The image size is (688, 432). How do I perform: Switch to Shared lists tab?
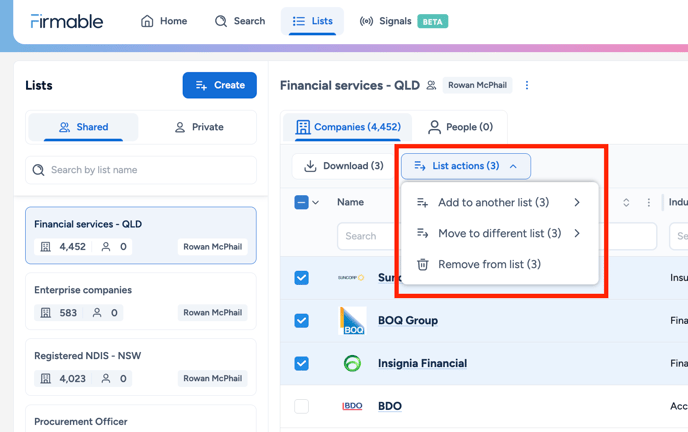click(x=83, y=127)
